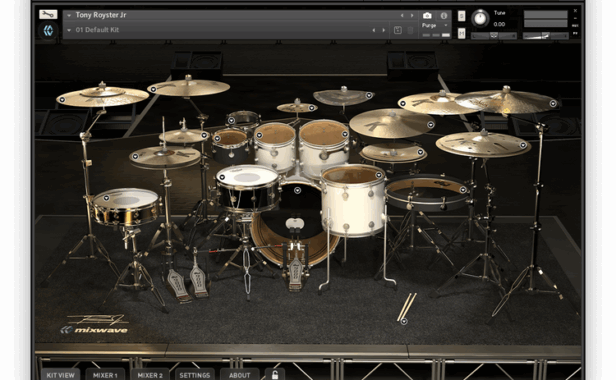
Task: Click the output volume slider
Action: point(546,36)
